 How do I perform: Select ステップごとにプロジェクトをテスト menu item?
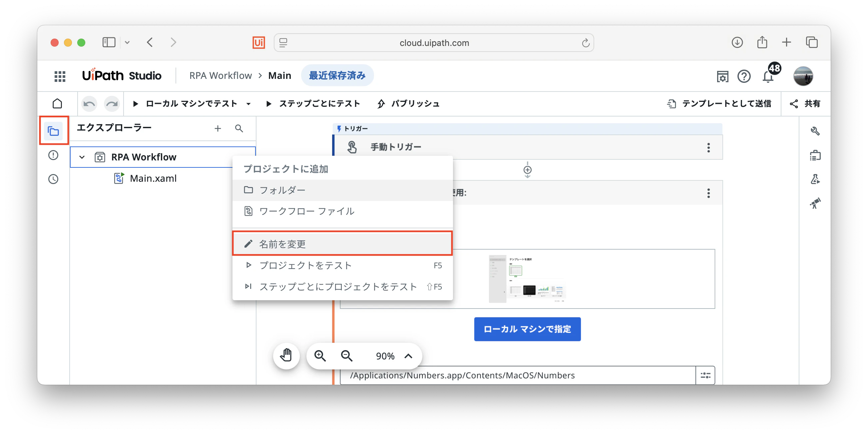[342, 287]
